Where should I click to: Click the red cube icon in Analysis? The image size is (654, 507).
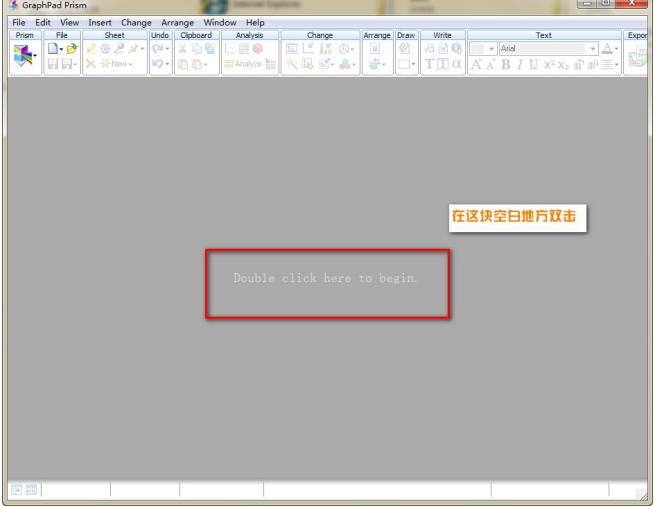coord(258,48)
